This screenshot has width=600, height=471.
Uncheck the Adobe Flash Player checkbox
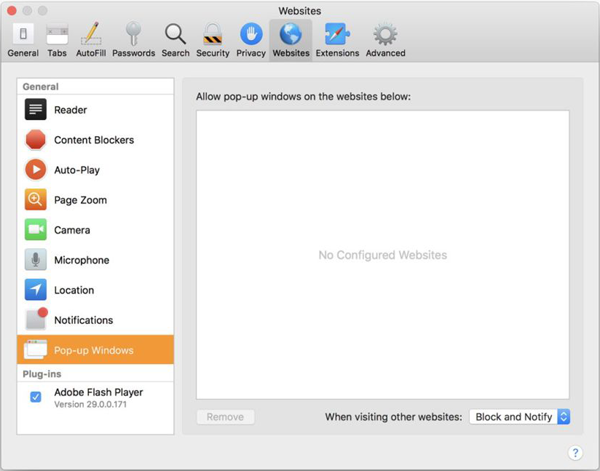(x=36, y=397)
